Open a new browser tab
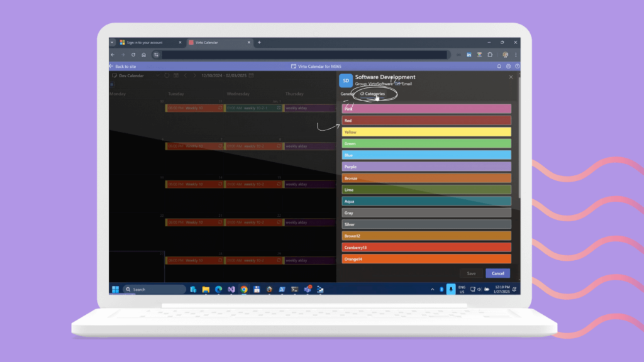This screenshot has width=644, height=362. click(259, 42)
